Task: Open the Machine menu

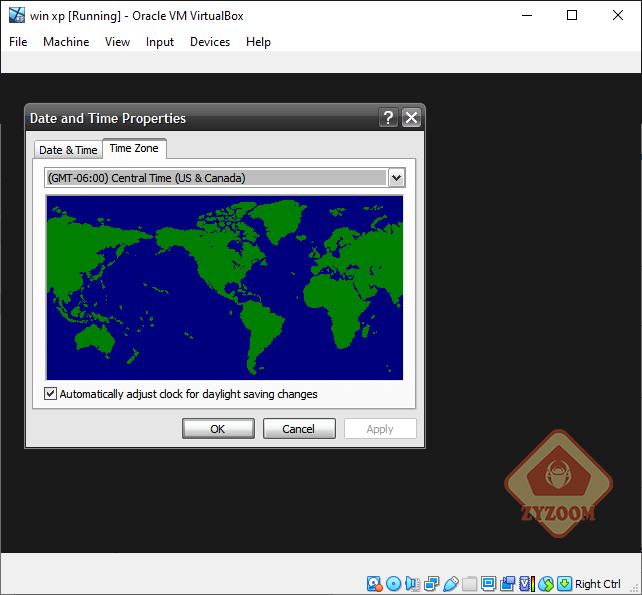Action: [x=66, y=42]
